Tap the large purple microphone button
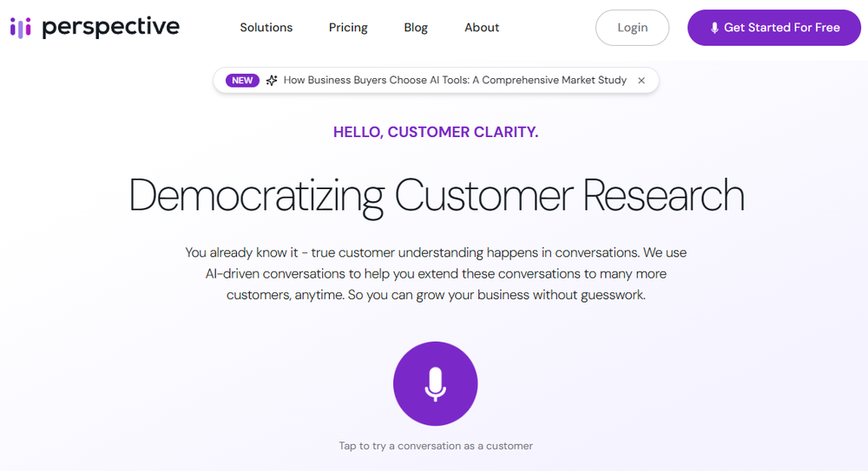Viewport: 868px width, 471px height. (435, 383)
